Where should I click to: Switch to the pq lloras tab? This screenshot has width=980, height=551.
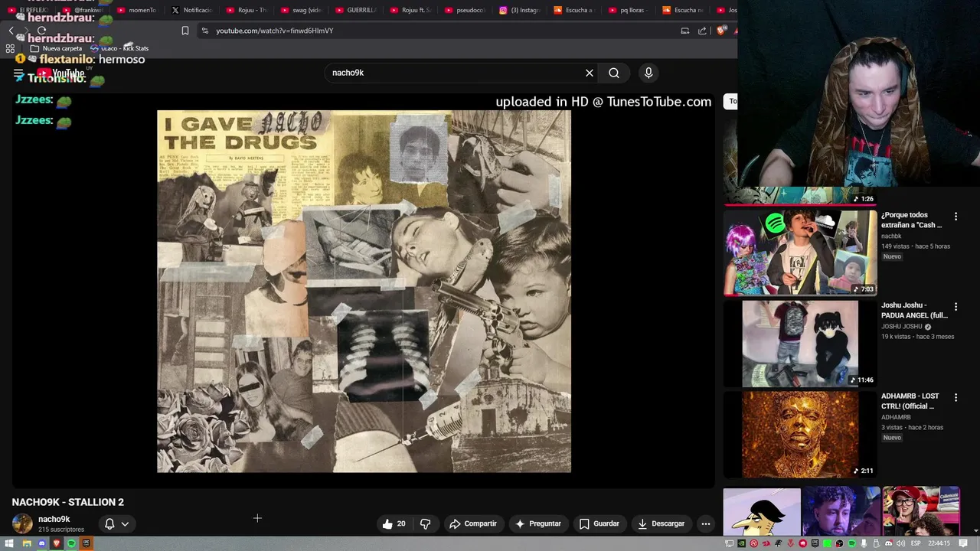pos(628,10)
